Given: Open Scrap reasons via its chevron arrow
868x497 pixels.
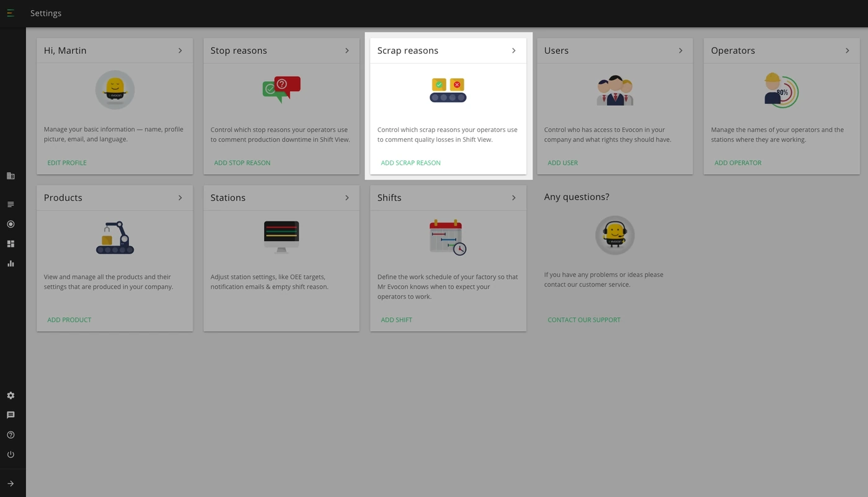Looking at the screenshot, I should point(513,51).
